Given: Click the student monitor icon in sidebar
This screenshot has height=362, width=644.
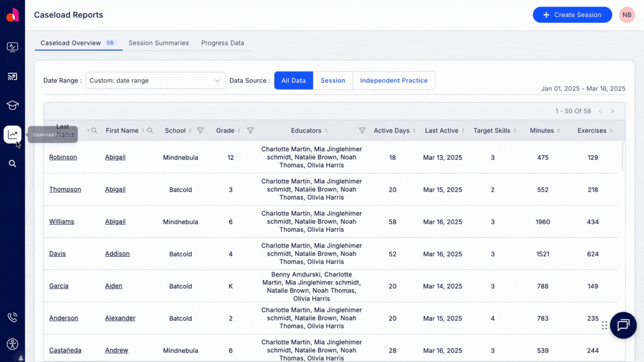Looking at the screenshot, I should point(12,47).
